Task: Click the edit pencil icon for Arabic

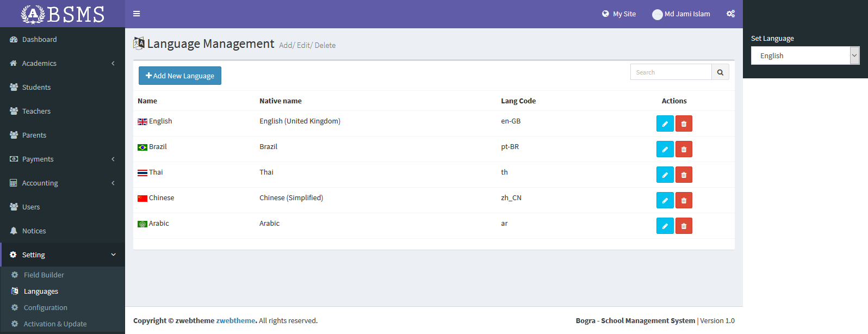Action: click(x=665, y=226)
